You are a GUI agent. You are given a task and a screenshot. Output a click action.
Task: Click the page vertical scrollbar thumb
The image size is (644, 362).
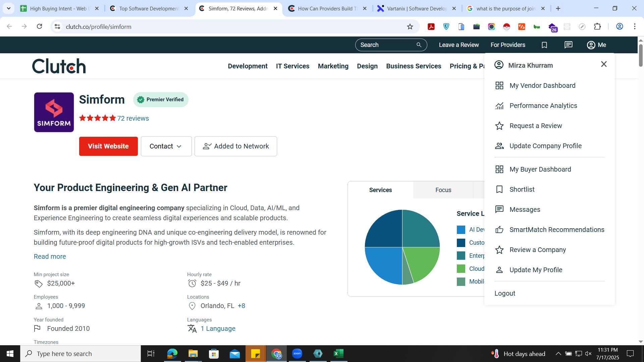pyautogui.click(x=641, y=55)
